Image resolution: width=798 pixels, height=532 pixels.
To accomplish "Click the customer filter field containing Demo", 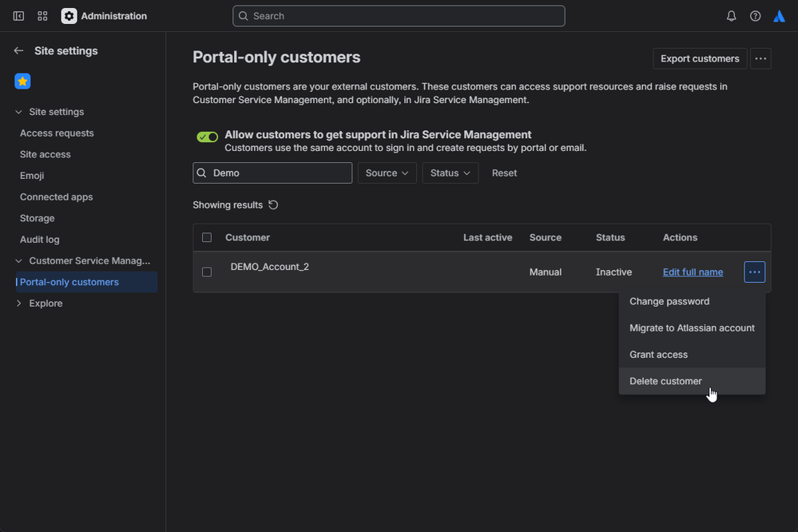I will [272, 173].
